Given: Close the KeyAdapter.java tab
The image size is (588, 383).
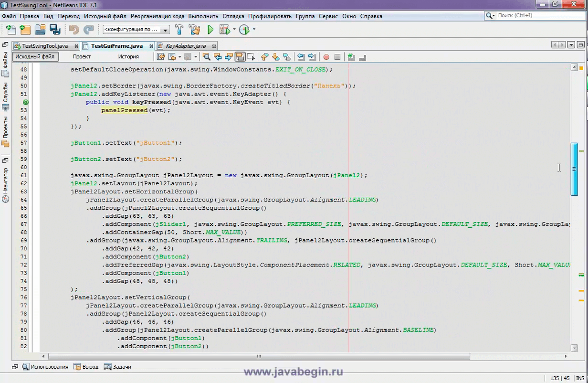Looking at the screenshot, I should 214,46.
